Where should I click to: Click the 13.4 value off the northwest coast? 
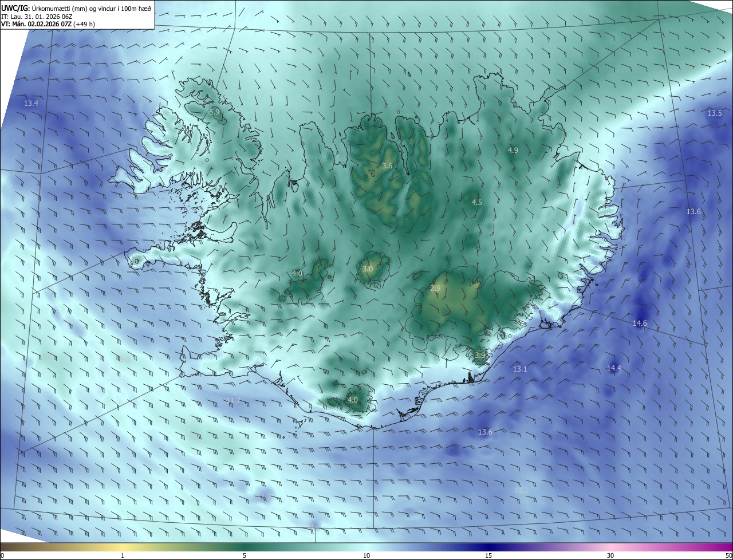pos(31,104)
